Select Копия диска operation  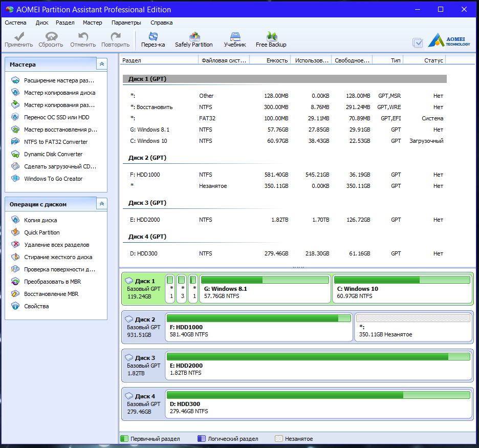tap(34, 220)
